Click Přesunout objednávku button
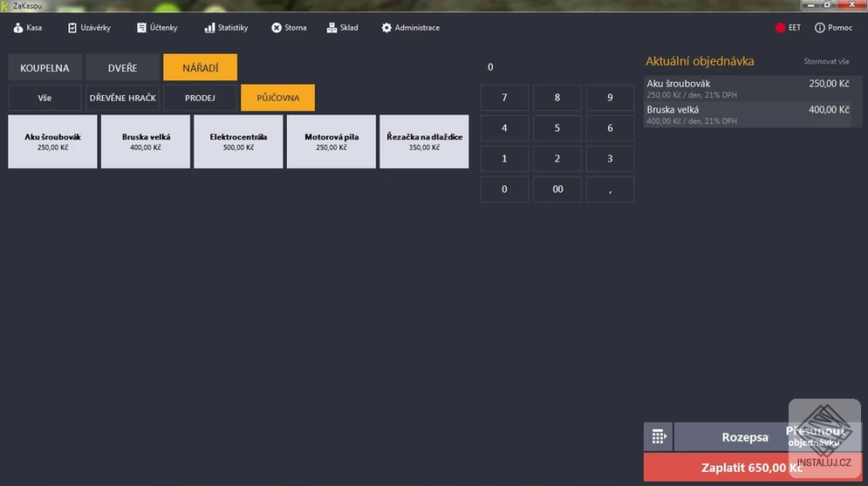 (x=815, y=436)
